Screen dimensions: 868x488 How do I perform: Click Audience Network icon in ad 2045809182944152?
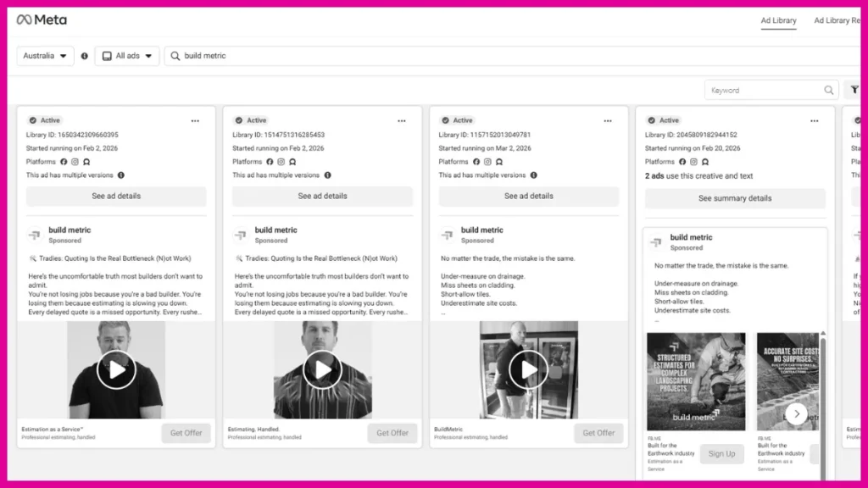(705, 162)
